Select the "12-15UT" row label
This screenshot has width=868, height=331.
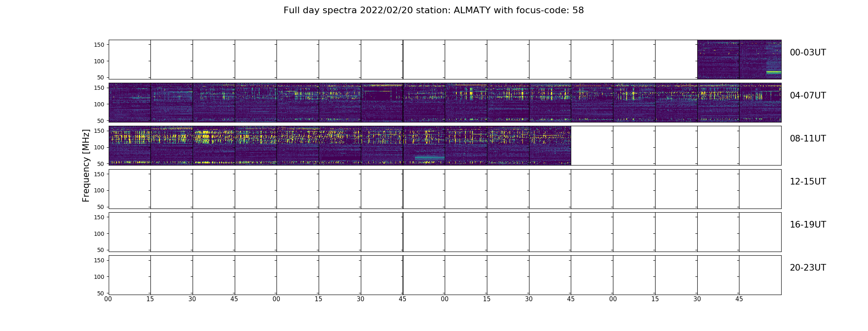pos(808,182)
